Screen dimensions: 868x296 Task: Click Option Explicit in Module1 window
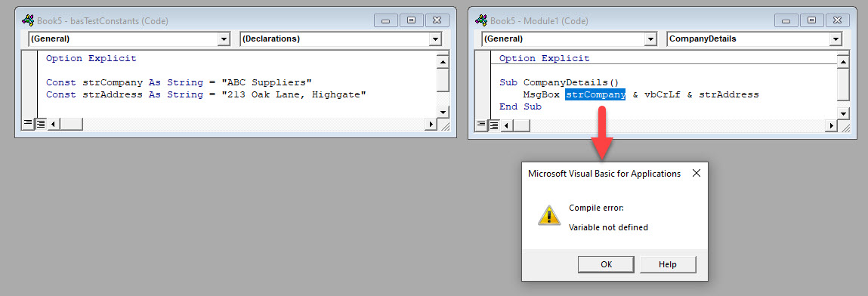click(544, 58)
